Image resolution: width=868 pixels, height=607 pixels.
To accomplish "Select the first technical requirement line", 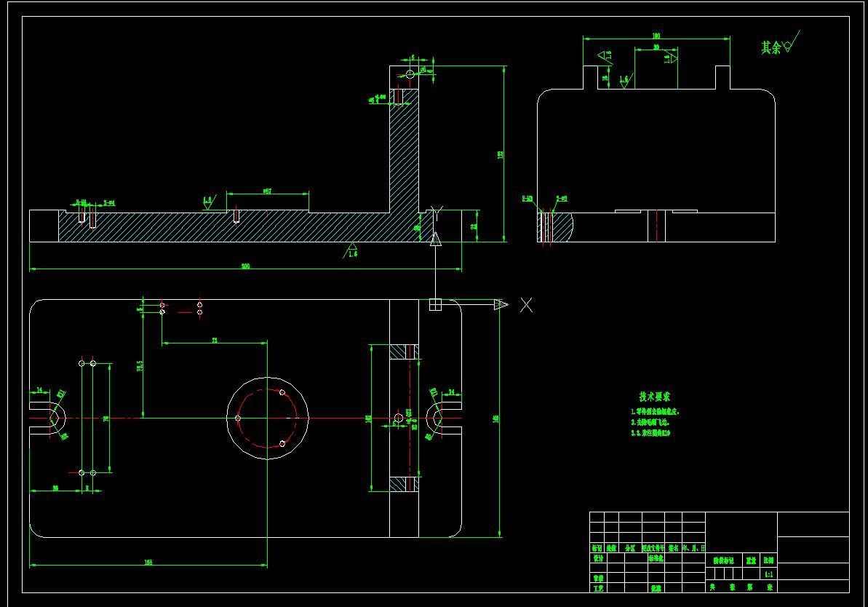I will (x=655, y=411).
